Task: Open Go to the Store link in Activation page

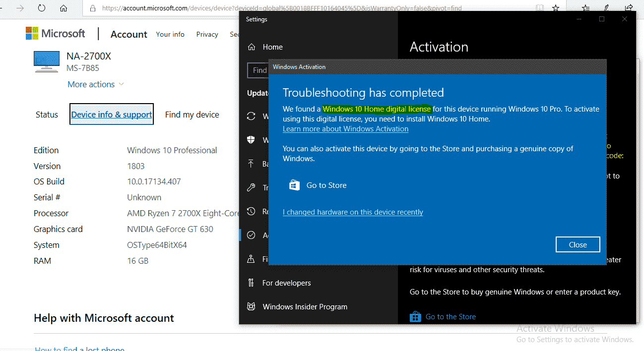Action: pyautogui.click(x=451, y=317)
